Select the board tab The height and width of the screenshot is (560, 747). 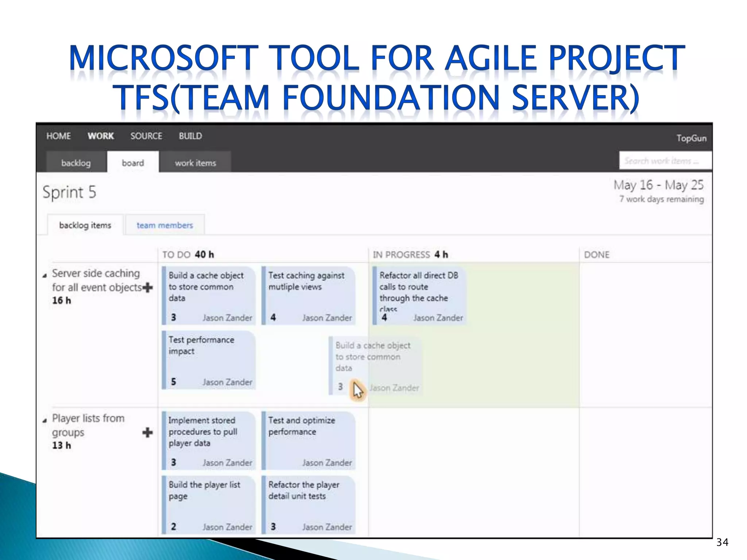pos(133,163)
